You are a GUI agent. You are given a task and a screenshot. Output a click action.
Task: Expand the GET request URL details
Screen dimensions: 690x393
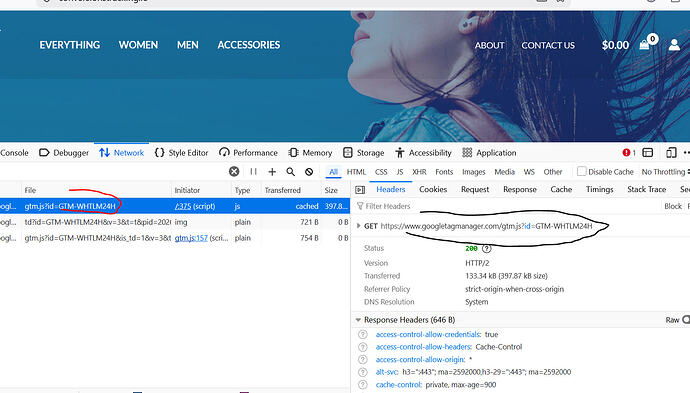[359, 226]
